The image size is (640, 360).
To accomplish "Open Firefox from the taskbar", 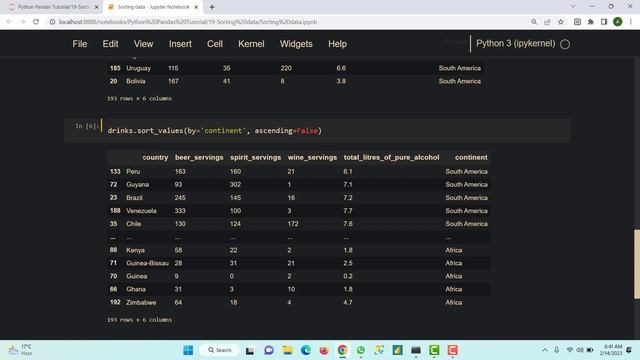I will click(324, 350).
